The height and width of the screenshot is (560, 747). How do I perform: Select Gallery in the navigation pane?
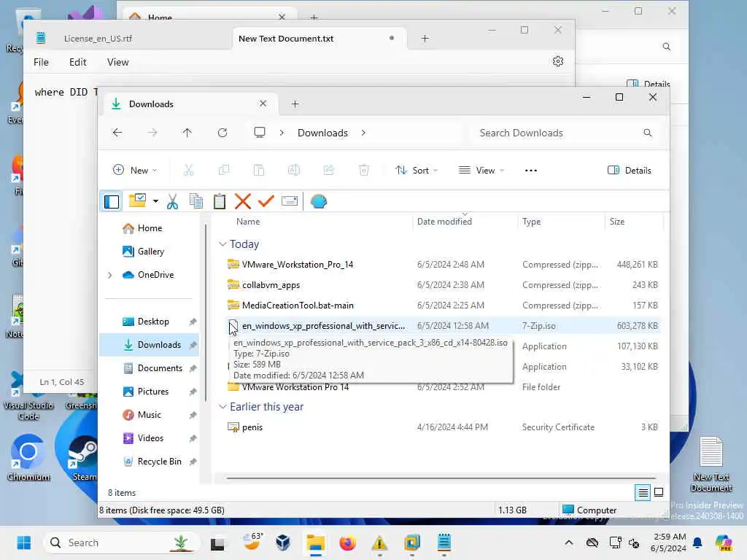(x=150, y=252)
